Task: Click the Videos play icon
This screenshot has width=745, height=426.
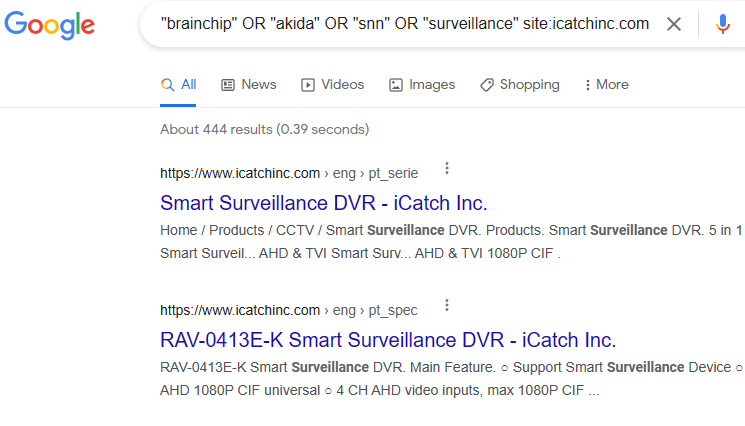Action: (x=308, y=85)
